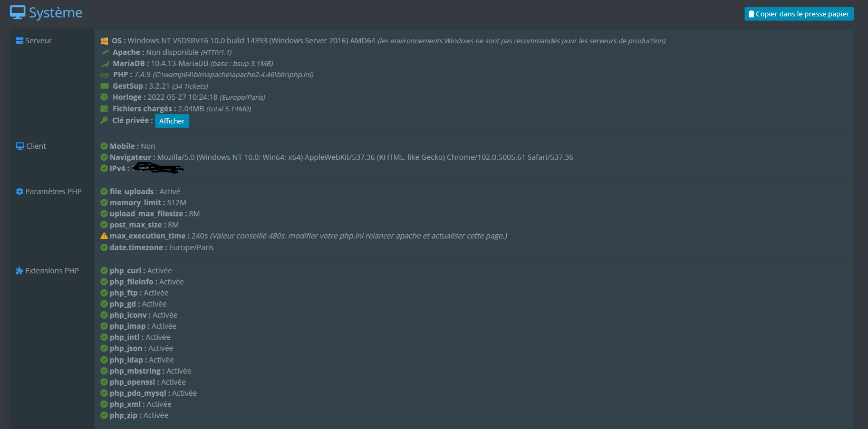Click the warning triangle next to max_execution_time

tap(104, 236)
